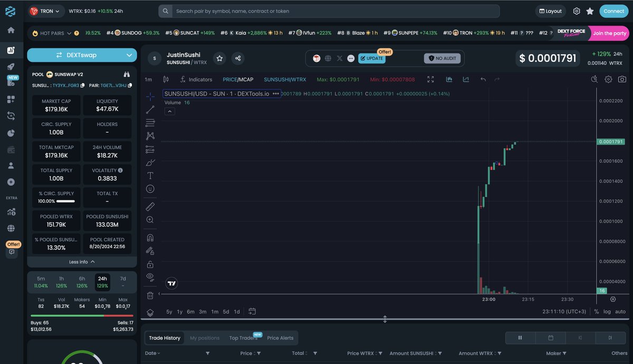
Task: Toggle hide all drawings eye icon
Action: click(x=150, y=277)
